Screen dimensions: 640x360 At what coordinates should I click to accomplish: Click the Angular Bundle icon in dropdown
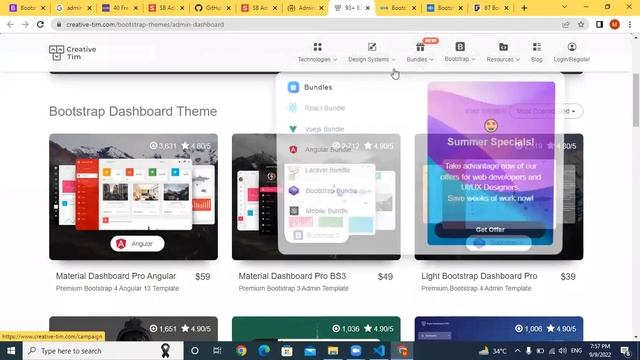[x=293, y=149]
